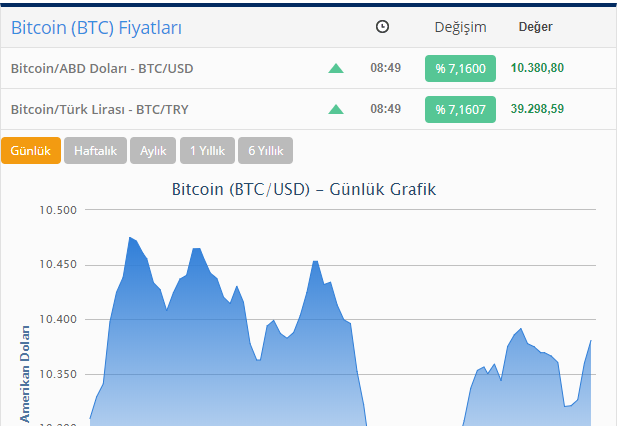The width and height of the screenshot is (618, 426).
Task: Open the Bitcoin (BTC) Fiyatları heading link
Action: point(96,28)
